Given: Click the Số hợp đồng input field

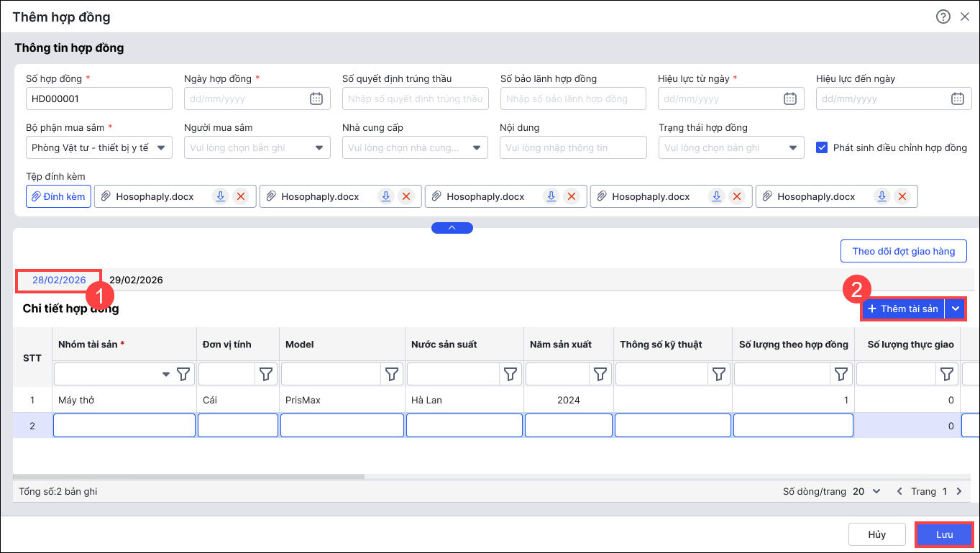Looking at the screenshot, I should (99, 99).
